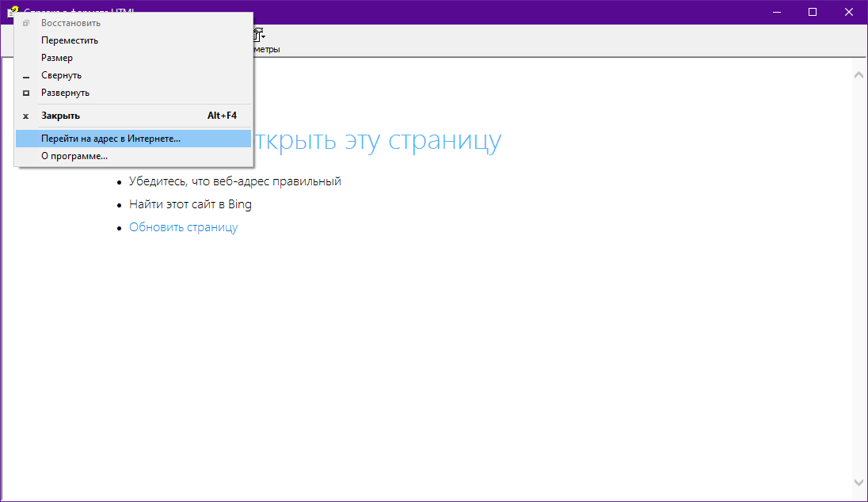Click the page heading 'открыть эту страницу'

(x=378, y=141)
